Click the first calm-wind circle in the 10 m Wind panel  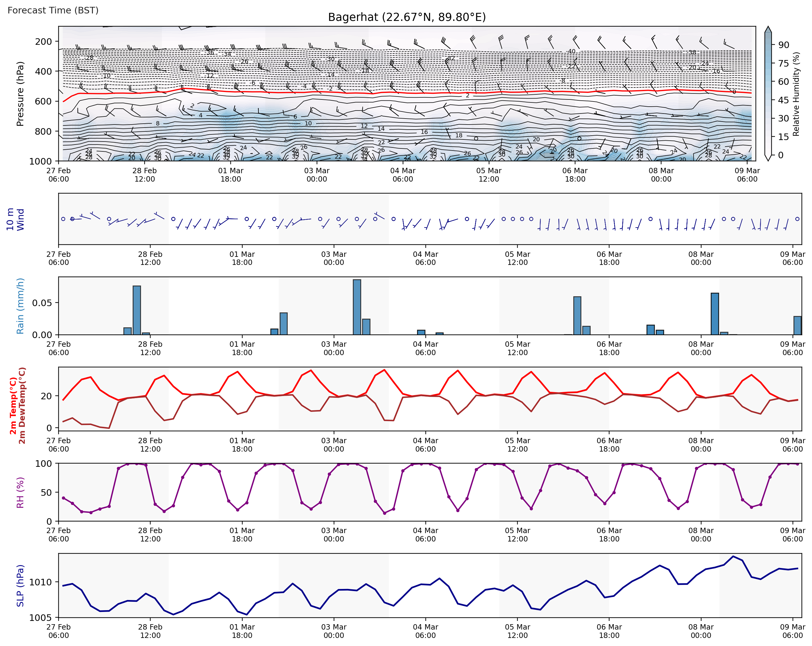pyautogui.click(x=63, y=219)
